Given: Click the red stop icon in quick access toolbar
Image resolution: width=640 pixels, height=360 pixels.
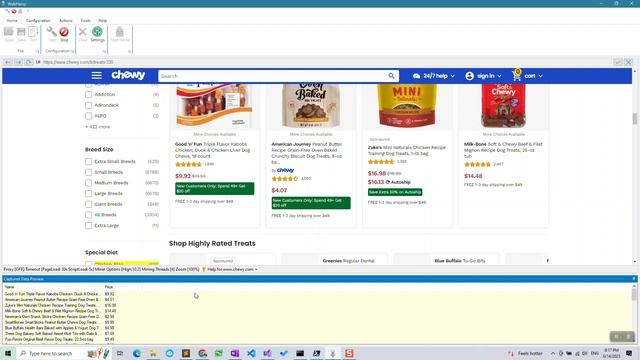Looking at the screenshot, I should (14, 11).
